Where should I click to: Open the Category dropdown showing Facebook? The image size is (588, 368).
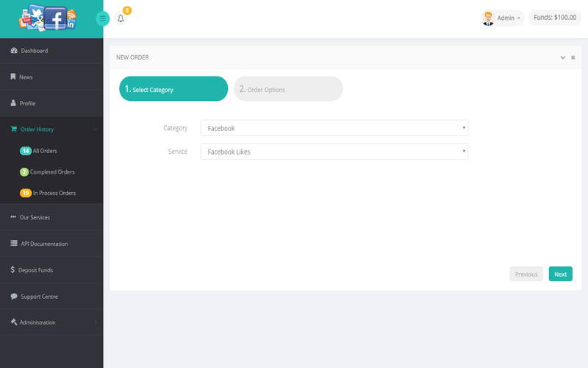(334, 128)
